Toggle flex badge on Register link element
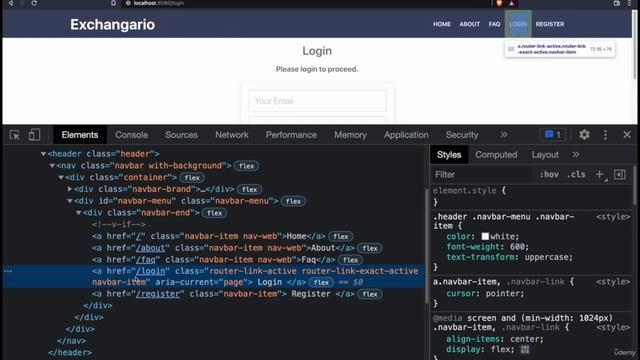 [x=370, y=294]
